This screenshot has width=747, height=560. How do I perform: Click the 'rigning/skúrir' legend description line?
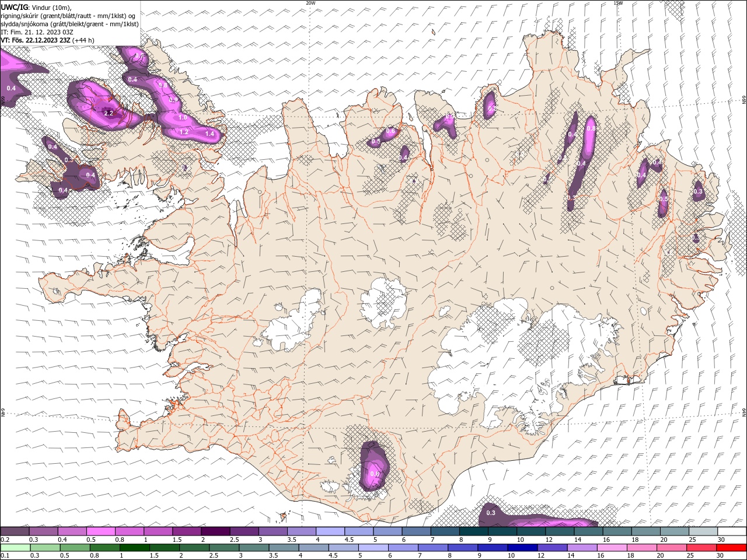pyautogui.click(x=68, y=16)
